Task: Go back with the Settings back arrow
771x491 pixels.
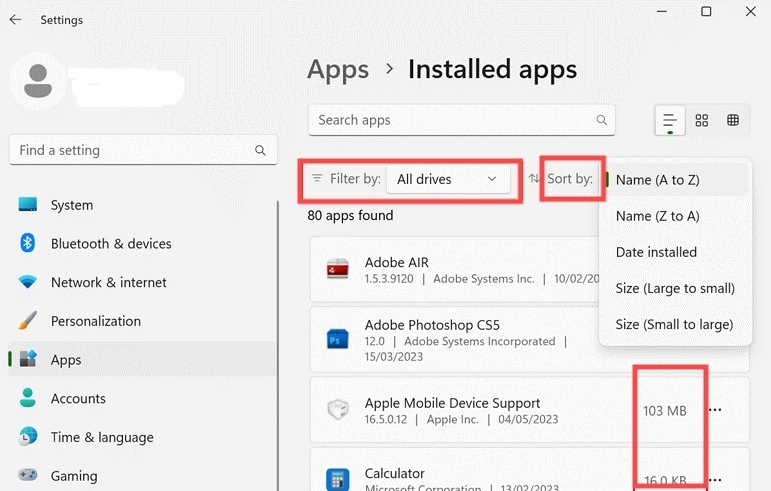Action: pyautogui.click(x=15, y=20)
